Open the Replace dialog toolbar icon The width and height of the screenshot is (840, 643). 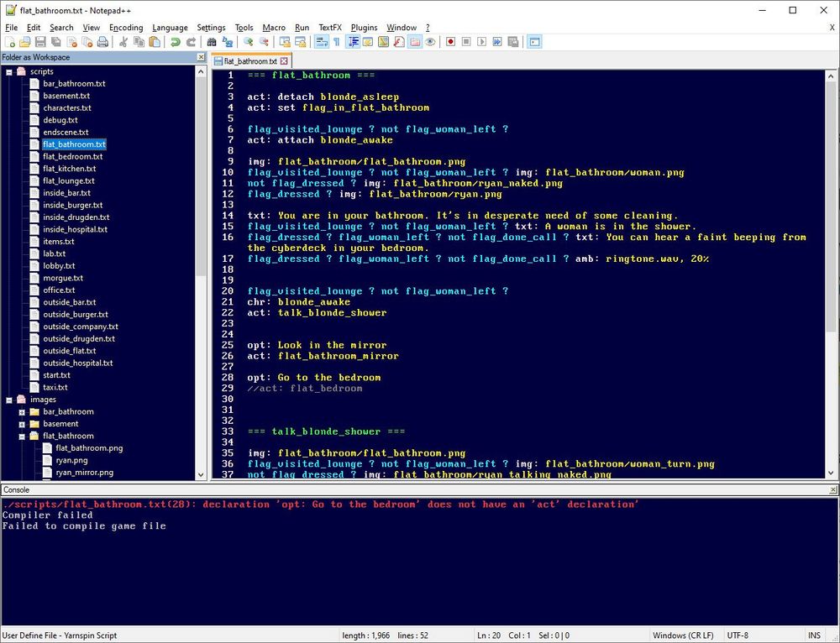[x=227, y=42]
